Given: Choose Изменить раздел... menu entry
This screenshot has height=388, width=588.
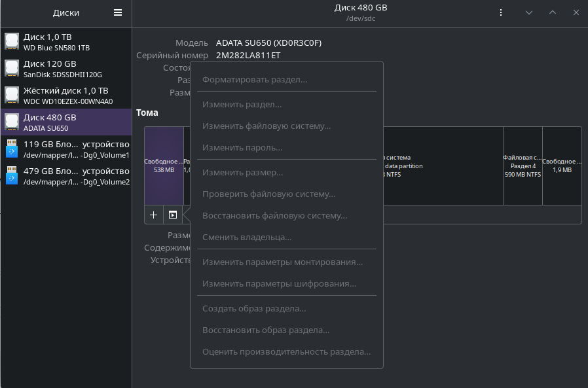Looking at the screenshot, I should [x=242, y=104].
